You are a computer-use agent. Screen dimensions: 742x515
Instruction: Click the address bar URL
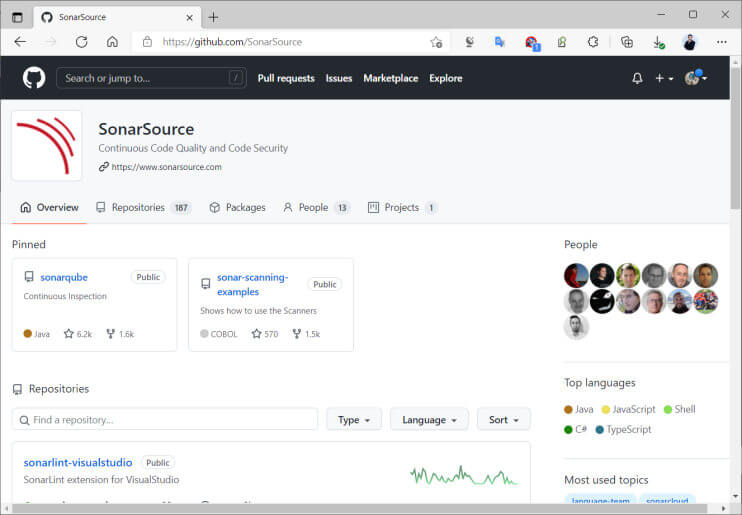click(232, 42)
